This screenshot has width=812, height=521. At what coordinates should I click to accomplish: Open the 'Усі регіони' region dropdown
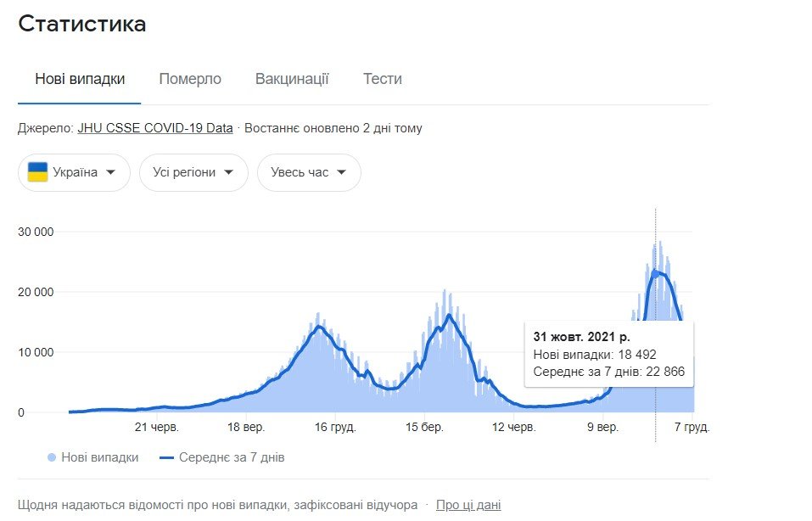pos(193,172)
